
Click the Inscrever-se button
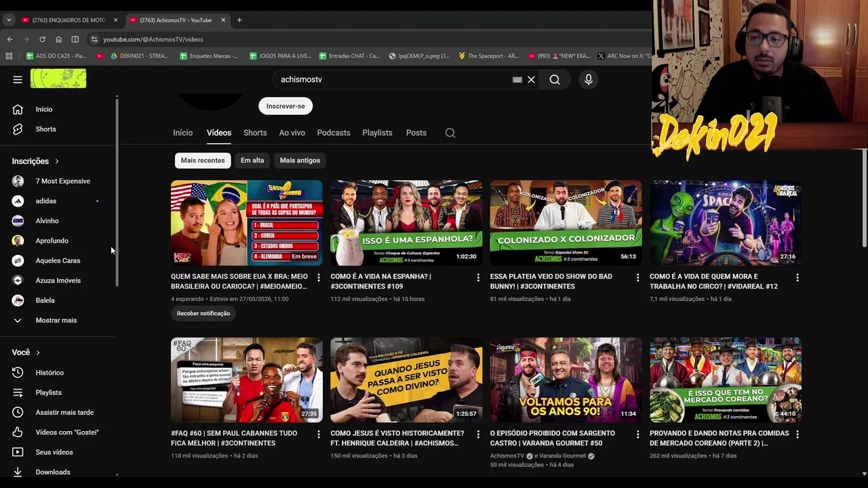285,106
